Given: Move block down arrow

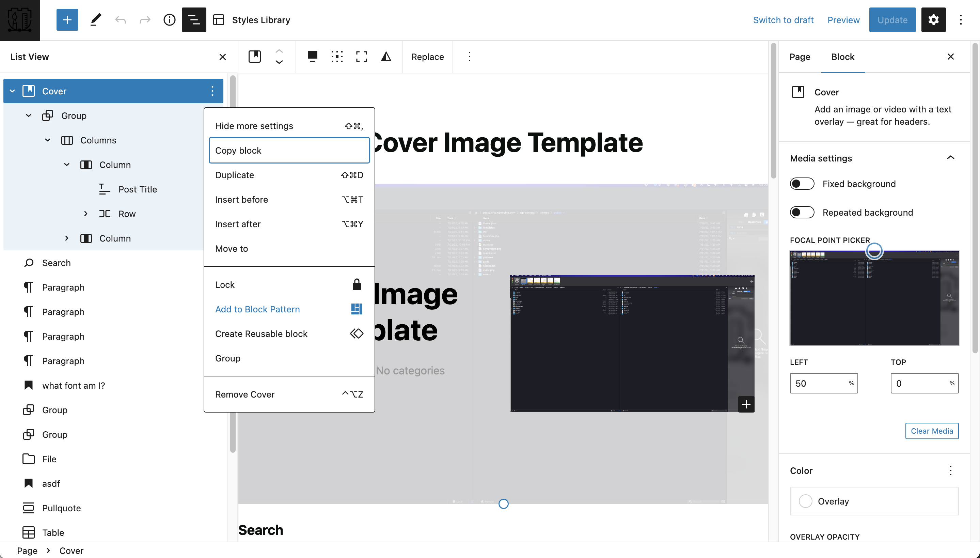Looking at the screenshot, I should [x=279, y=62].
